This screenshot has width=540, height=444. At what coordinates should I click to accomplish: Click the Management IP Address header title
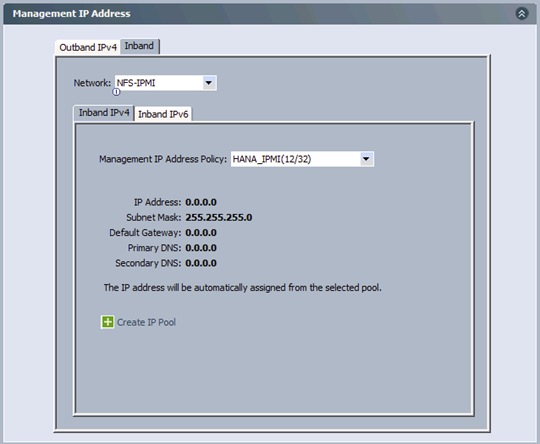[72, 13]
